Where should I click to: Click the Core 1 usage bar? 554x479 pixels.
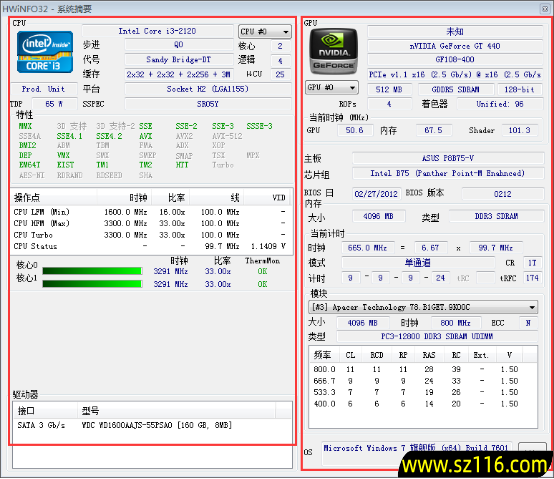click(92, 284)
